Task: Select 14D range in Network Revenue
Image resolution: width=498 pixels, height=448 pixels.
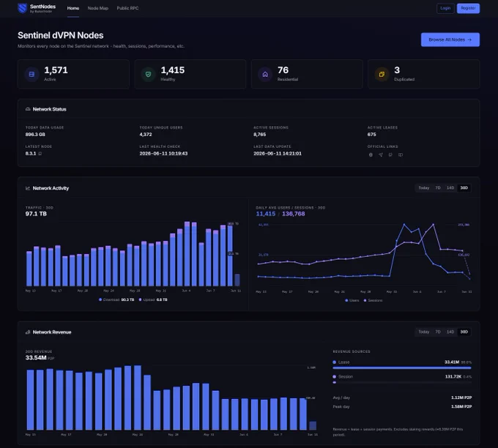Action: pos(450,332)
